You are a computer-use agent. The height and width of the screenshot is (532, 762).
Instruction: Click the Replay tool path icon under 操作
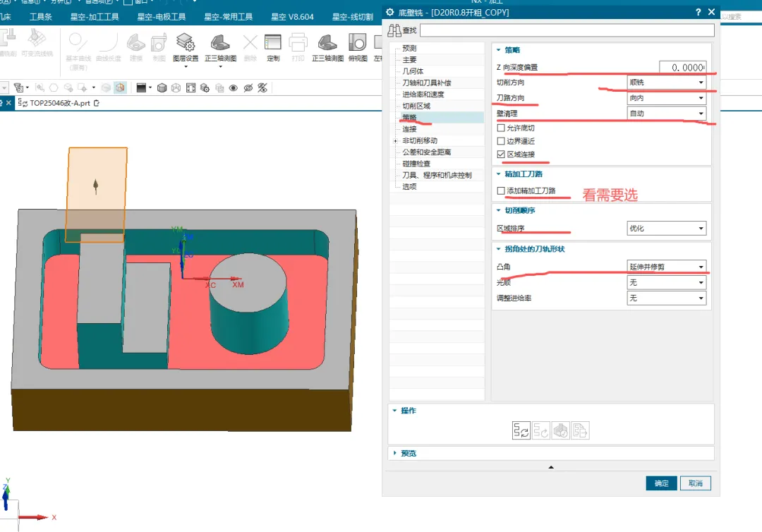point(541,430)
